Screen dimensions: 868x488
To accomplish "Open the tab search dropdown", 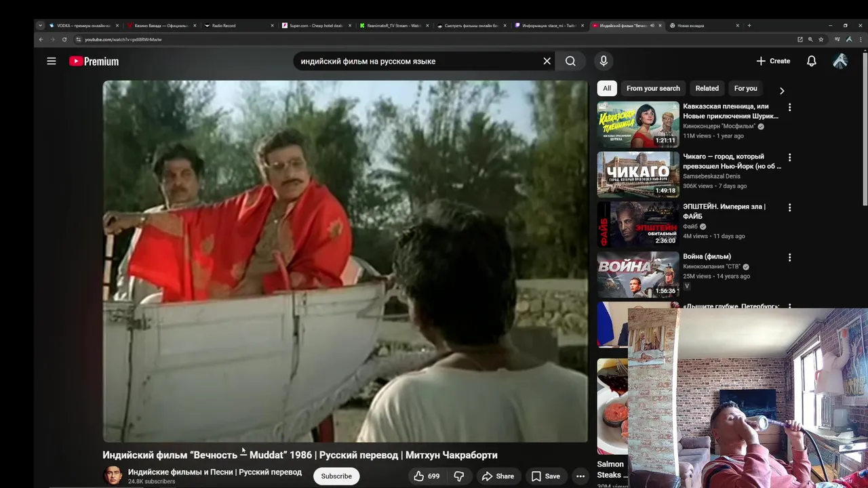I will pyautogui.click(x=40, y=26).
